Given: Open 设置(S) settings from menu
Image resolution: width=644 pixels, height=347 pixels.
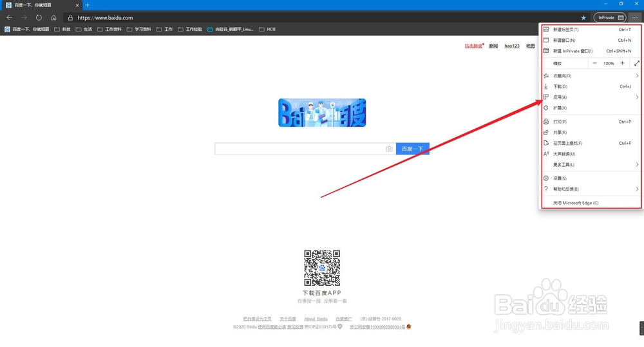Looking at the screenshot, I should 591,178.
